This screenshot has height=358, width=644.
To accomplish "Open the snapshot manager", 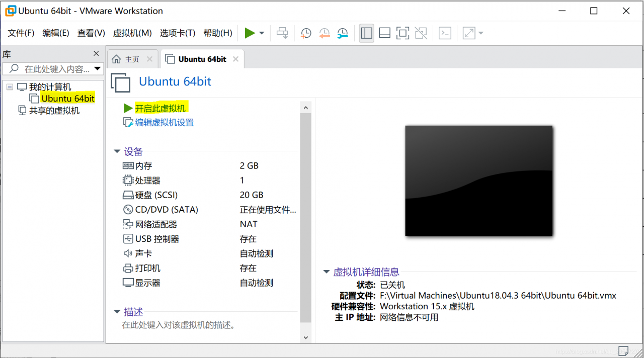I will coord(343,33).
